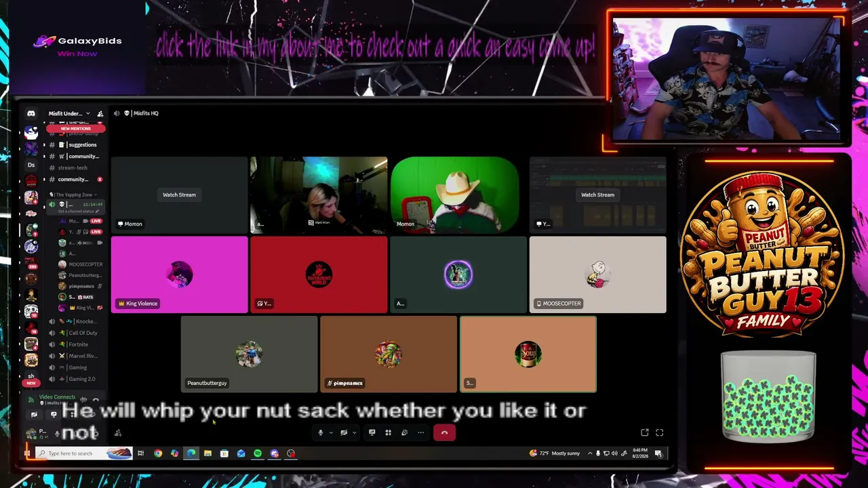Select the MOOSECOPTER participant tile

coord(597,274)
